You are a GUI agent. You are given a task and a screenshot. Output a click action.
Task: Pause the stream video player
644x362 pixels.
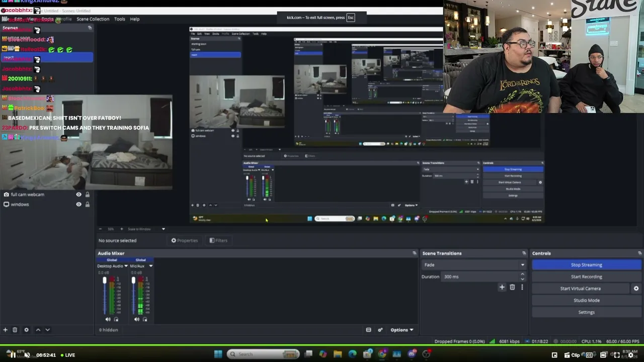(12, 355)
